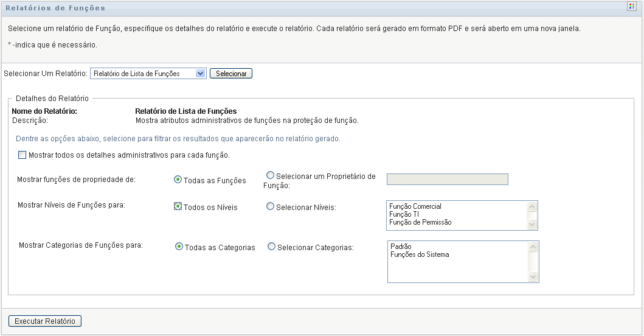Image resolution: width=644 pixels, height=336 pixels.
Task: Pick Padrão in the categories list
Action: tap(401, 247)
